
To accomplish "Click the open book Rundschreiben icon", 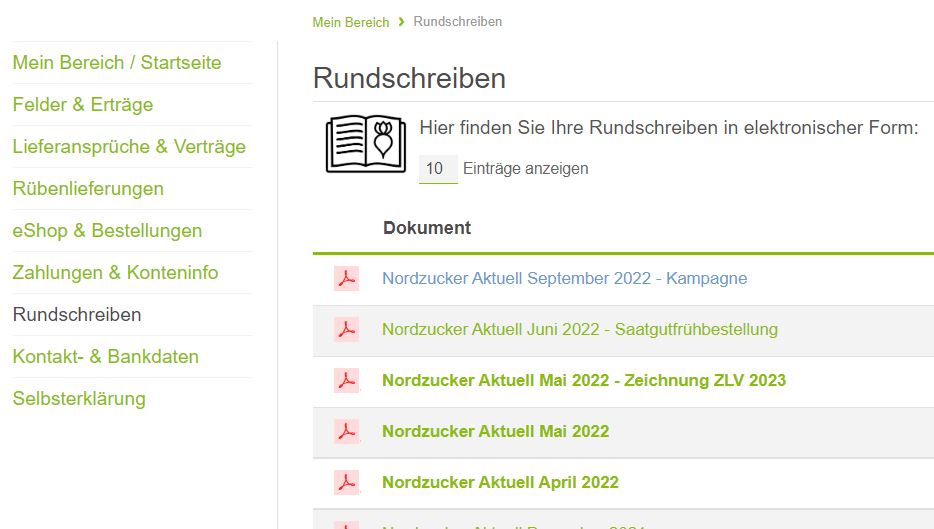I will coord(366,144).
